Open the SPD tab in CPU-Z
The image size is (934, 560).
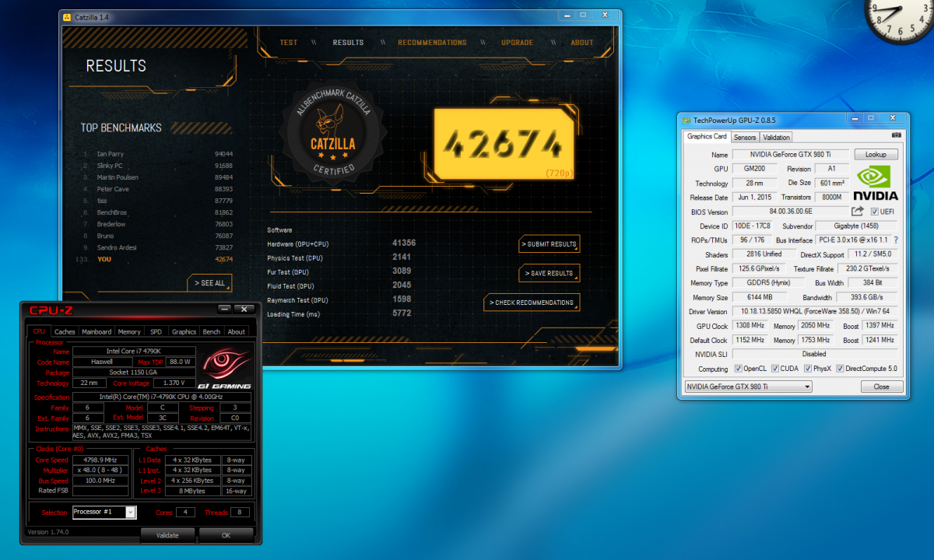tap(156, 331)
